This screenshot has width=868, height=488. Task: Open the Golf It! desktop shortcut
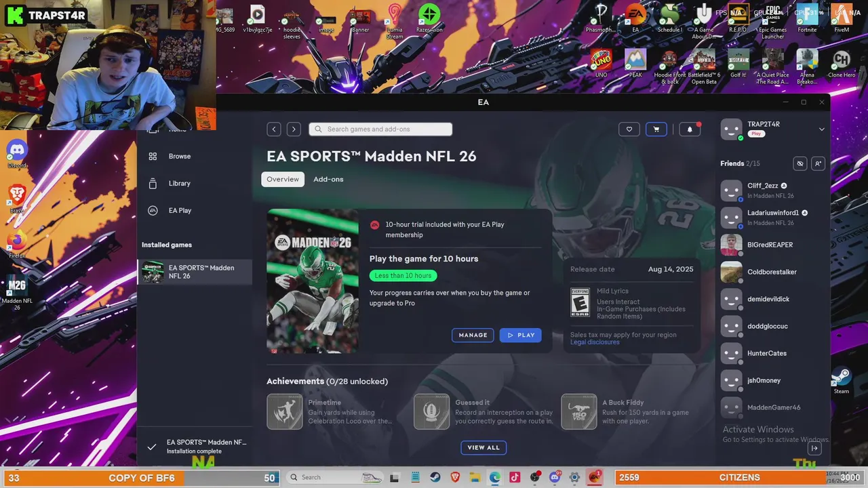tap(738, 63)
